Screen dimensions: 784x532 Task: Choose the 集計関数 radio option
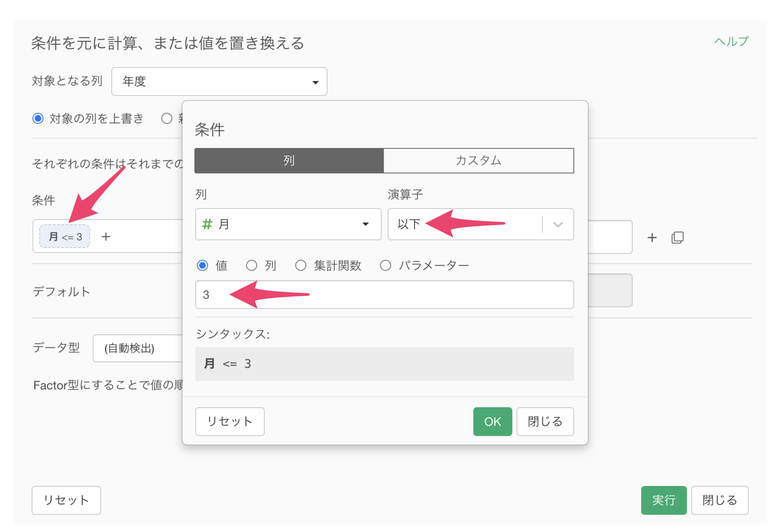[301, 266]
